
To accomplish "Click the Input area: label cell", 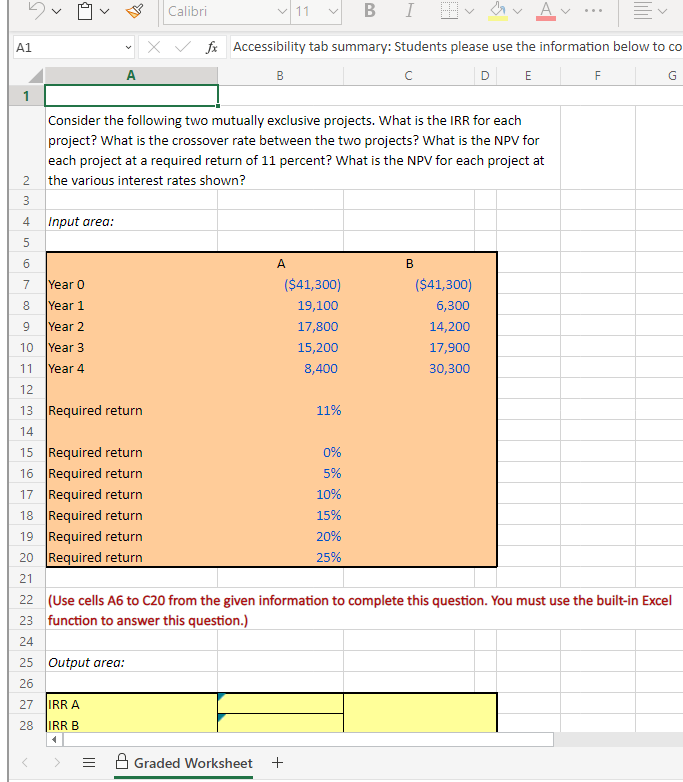I will 132,221.
